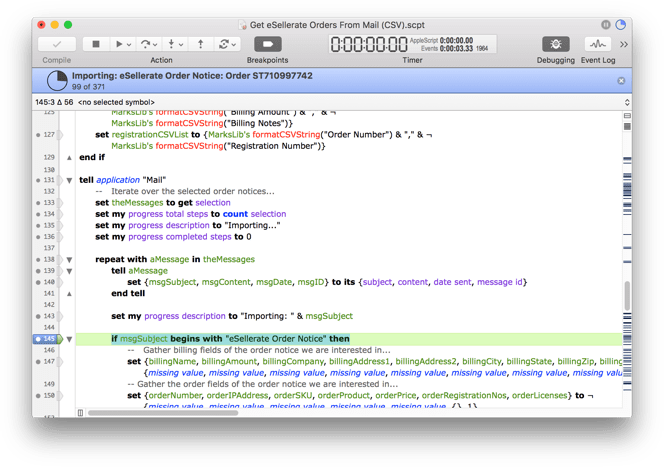This screenshot has height=467, width=664.
Task: Click "99 of 371" progress text
Action: pyautogui.click(x=88, y=87)
